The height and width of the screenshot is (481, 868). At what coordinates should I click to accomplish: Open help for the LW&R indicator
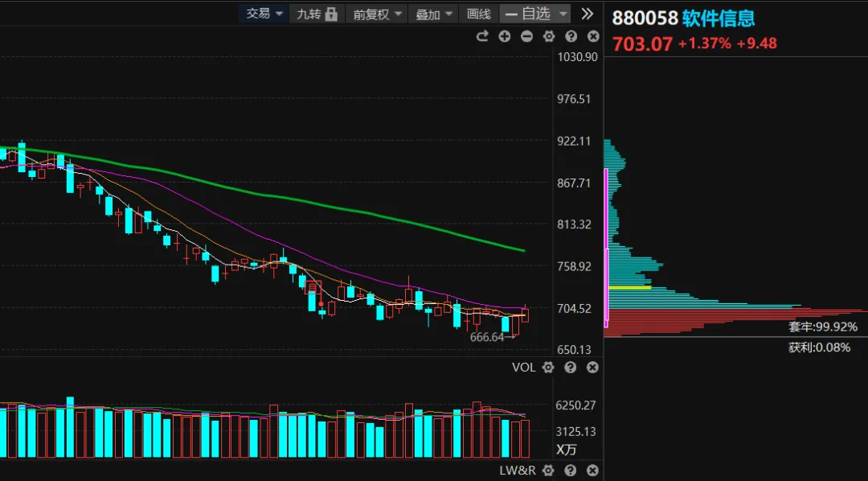click(x=571, y=471)
